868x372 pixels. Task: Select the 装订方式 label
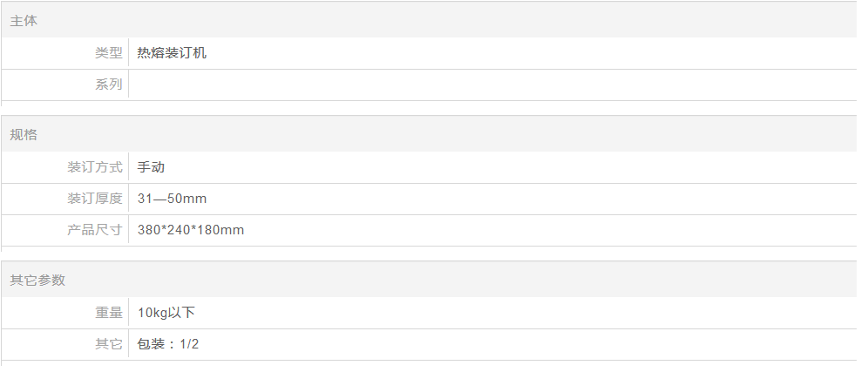tap(95, 167)
